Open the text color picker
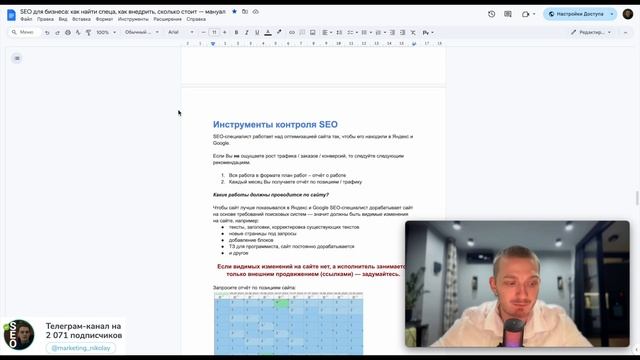Screen dimensions: 640x360 point(268,32)
